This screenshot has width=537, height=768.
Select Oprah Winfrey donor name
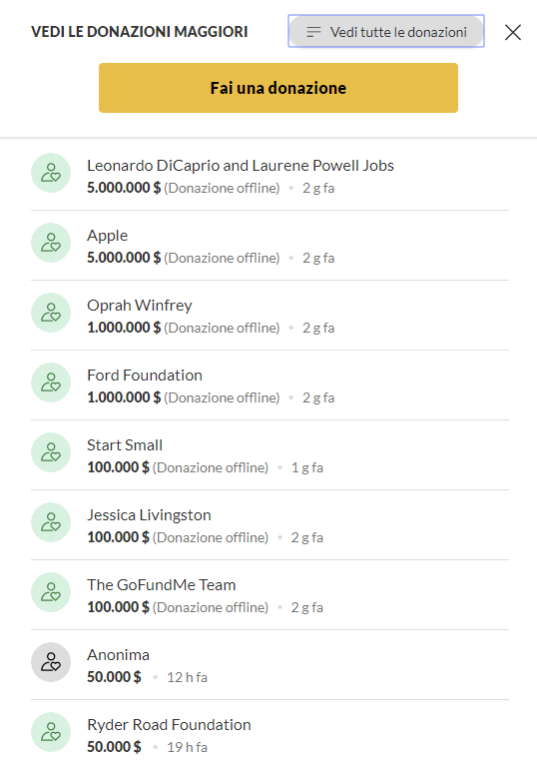click(x=140, y=305)
